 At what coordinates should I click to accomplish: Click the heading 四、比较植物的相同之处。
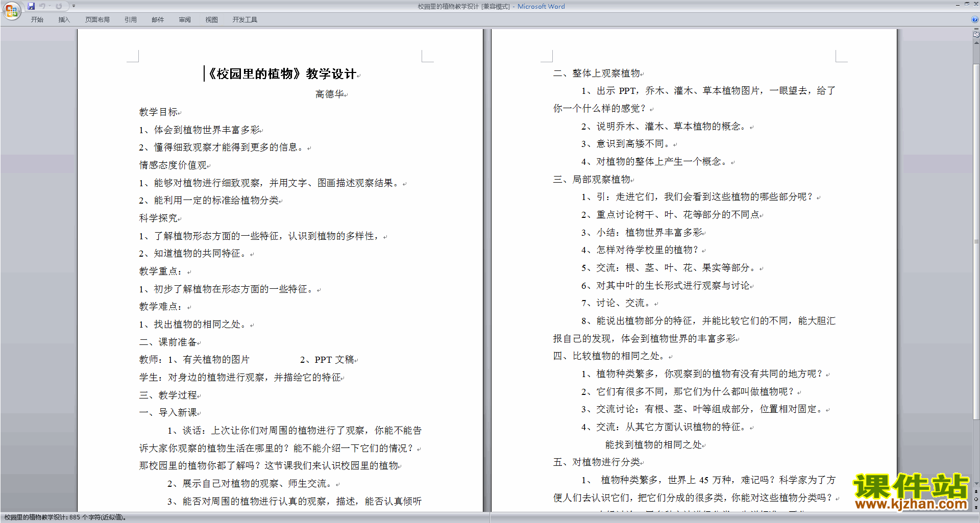(610, 356)
